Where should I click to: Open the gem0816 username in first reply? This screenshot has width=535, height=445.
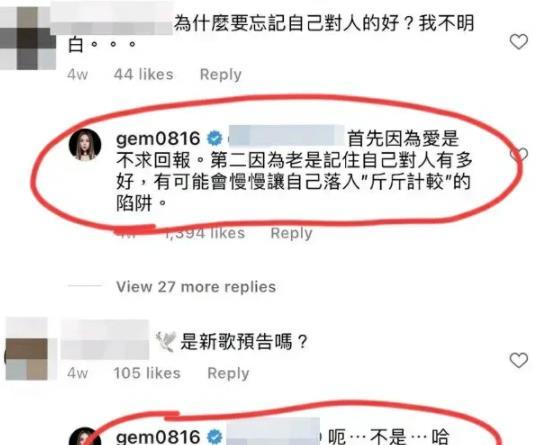pyautogui.click(x=158, y=139)
